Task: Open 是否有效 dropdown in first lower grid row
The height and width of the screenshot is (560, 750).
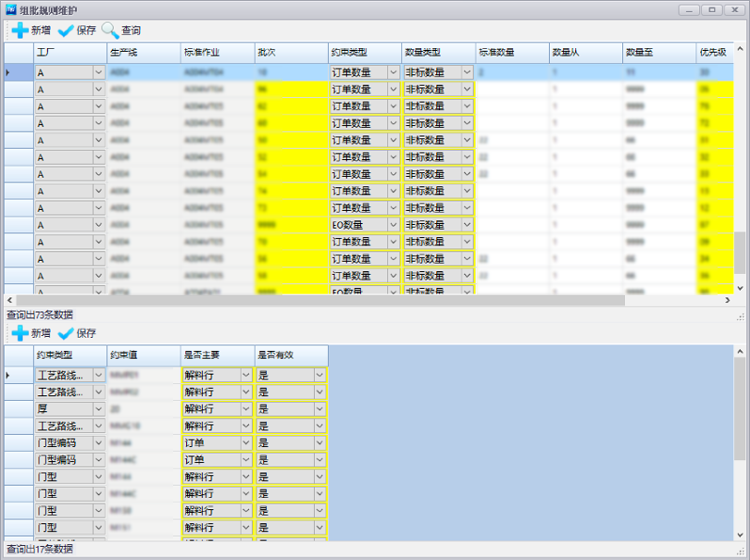Action: pyautogui.click(x=319, y=376)
